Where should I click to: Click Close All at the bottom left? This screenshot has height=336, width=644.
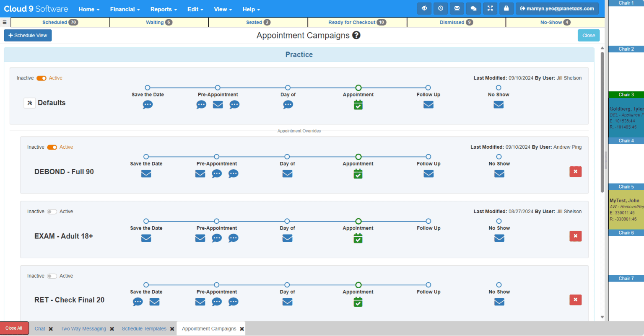click(x=14, y=328)
